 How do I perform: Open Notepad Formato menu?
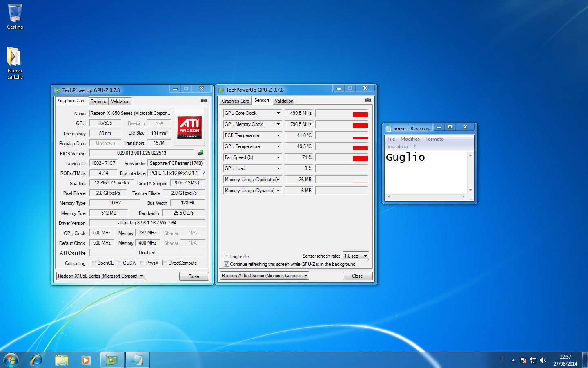[x=434, y=139]
